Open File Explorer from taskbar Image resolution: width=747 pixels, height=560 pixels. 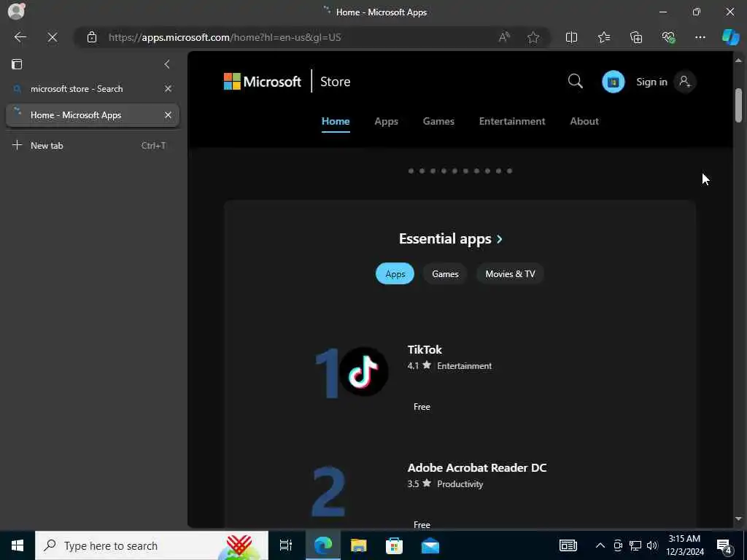pos(359,545)
